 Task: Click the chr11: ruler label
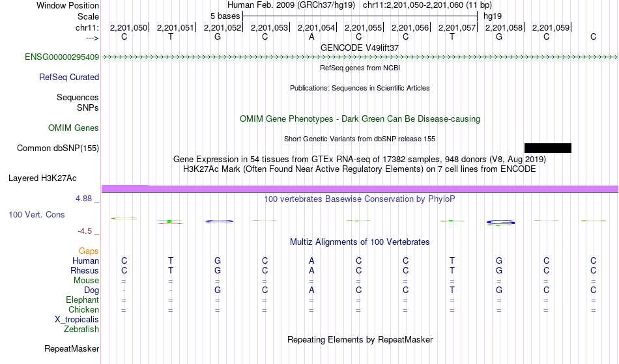click(x=87, y=27)
